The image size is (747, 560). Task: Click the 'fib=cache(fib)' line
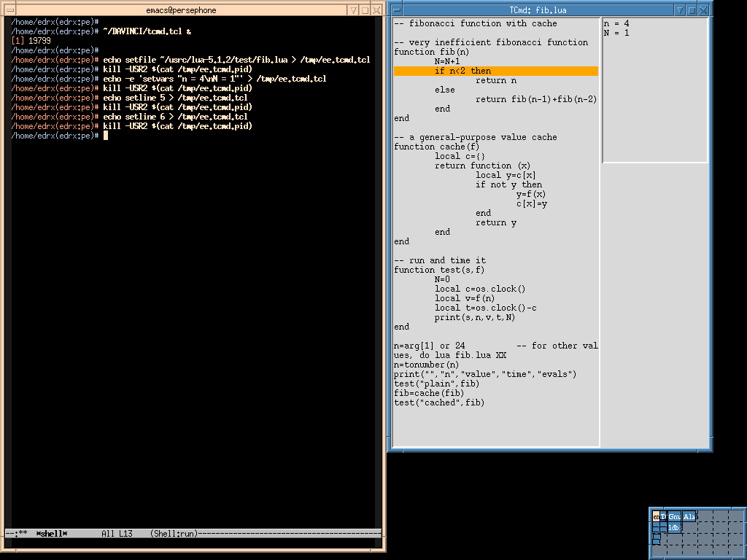(x=429, y=393)
